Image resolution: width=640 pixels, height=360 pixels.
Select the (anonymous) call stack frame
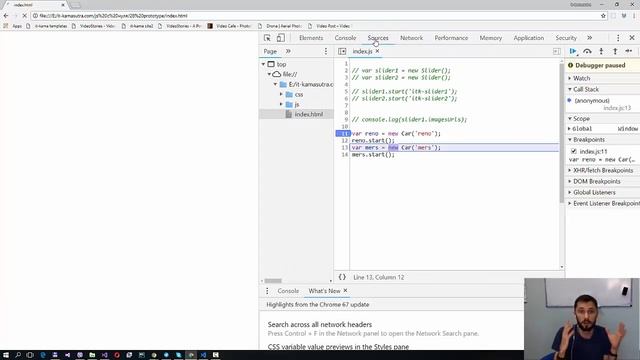(x=592, y=100)
